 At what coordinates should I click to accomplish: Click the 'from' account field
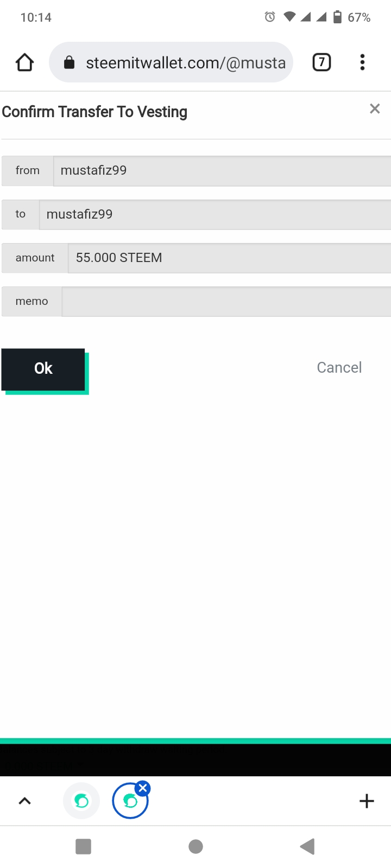222,171
